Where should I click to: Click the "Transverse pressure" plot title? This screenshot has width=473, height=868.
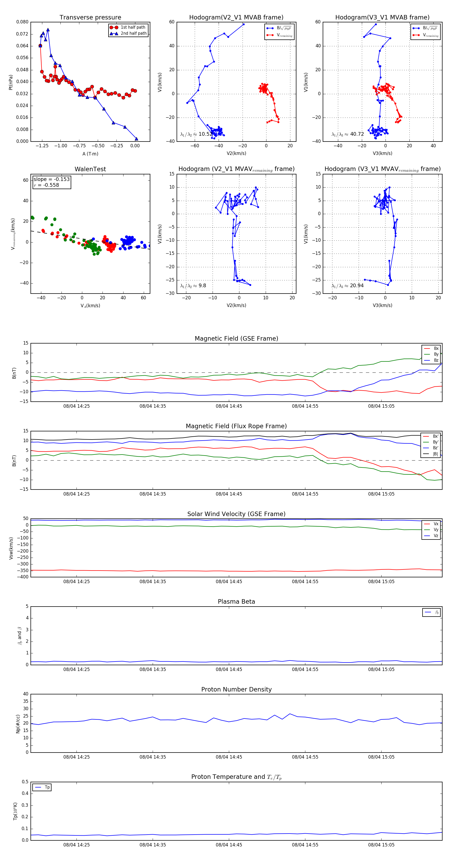click(x=90, y=18)
